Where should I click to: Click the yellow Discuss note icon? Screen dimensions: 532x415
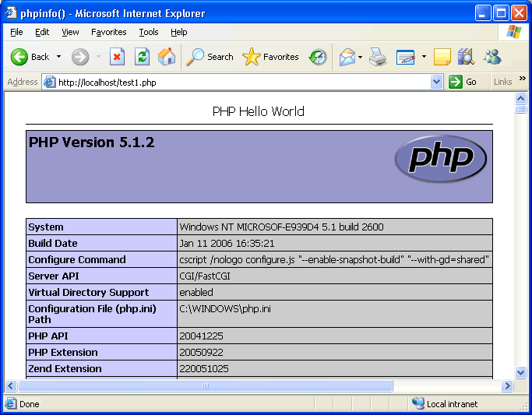click(x=442, y=57)
